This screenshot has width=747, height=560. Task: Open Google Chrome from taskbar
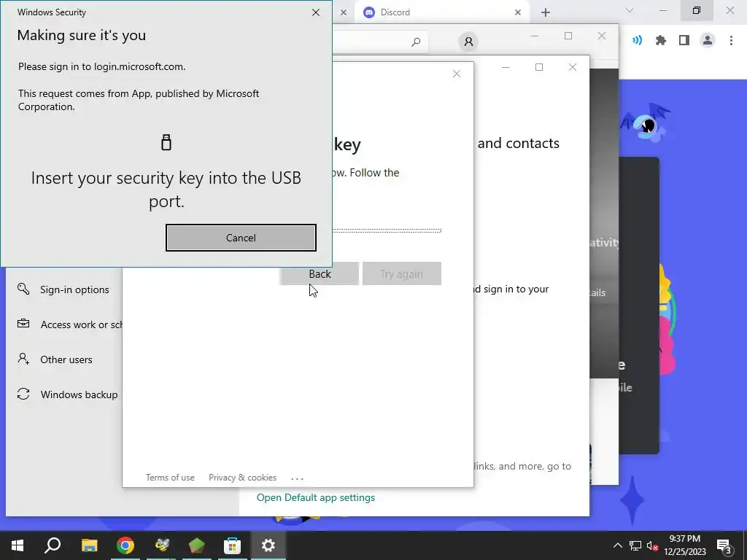click(125, 545)
